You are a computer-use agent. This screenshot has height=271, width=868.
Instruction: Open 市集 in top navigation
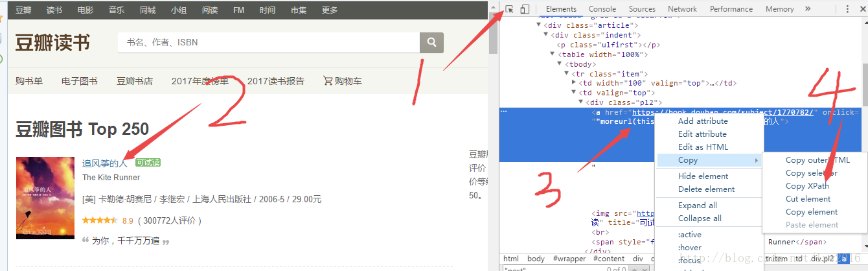(x=298, y=10)
